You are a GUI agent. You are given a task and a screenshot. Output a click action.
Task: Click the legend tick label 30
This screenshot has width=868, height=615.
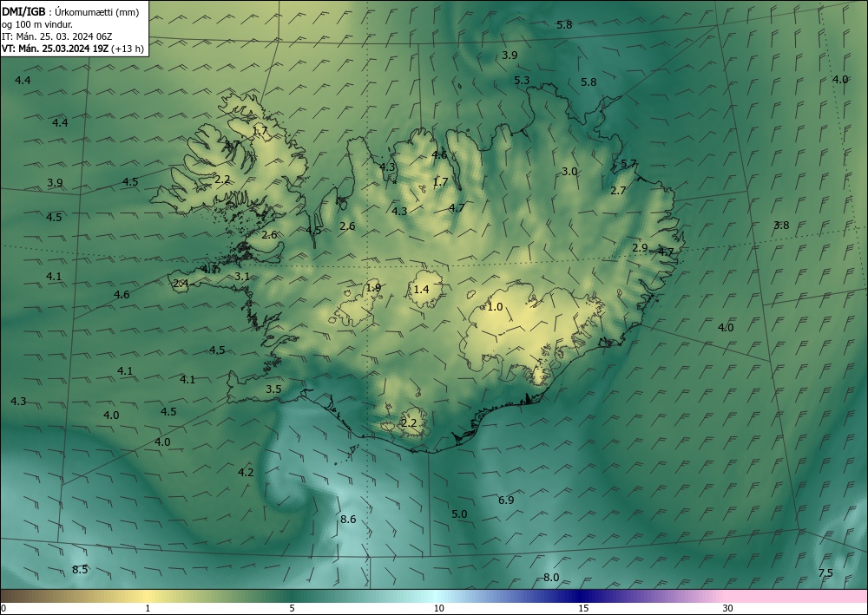click(x=728, y=608)
